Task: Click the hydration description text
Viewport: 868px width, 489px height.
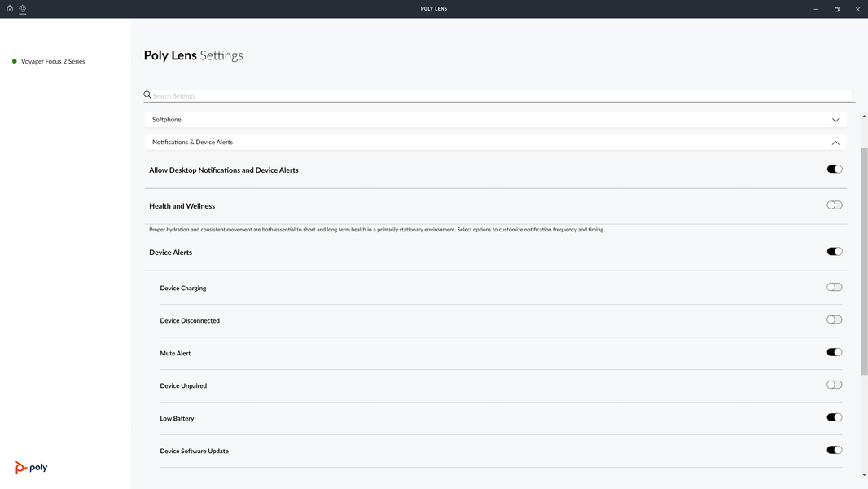Action: click(x=376, y=229)
